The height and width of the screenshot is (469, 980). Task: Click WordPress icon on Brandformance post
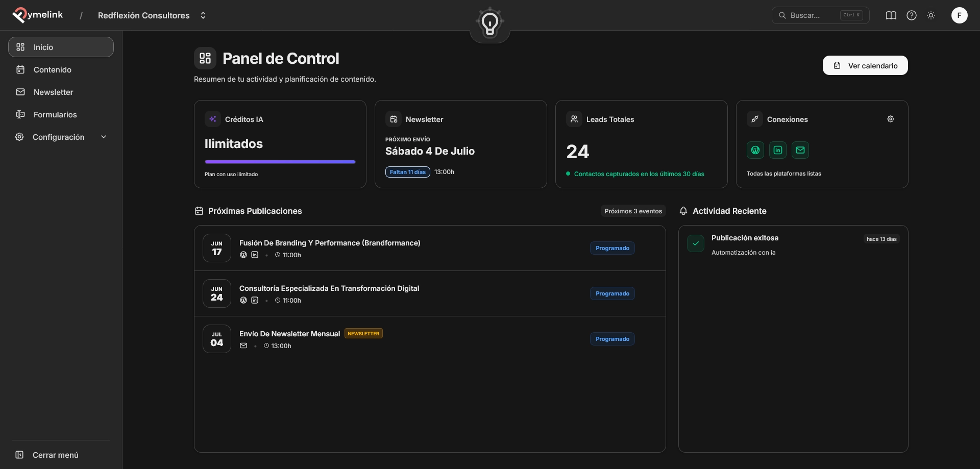point(243,255)
